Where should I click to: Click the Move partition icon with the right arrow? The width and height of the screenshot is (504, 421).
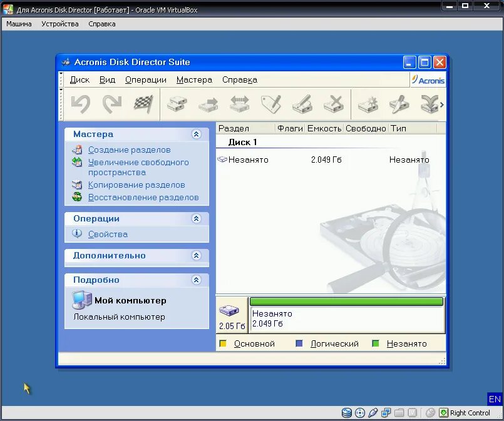tap(208, 104)
